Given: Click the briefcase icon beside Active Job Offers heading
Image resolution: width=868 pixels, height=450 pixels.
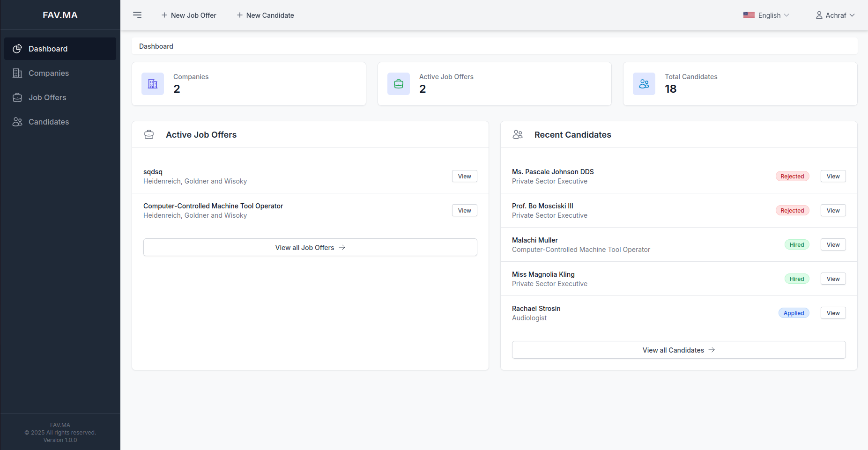Looking at the screenshot, I should pyautogui.click(x=149, y=135).
